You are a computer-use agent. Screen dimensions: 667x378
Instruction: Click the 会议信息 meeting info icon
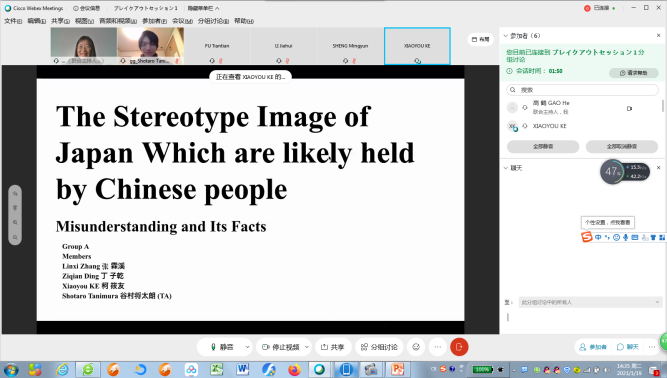86,8
